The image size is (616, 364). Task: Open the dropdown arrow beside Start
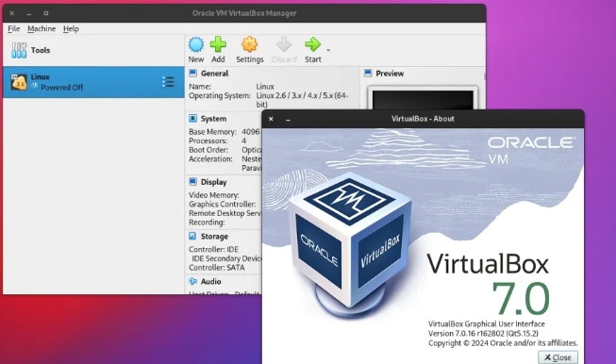[328, 50]
